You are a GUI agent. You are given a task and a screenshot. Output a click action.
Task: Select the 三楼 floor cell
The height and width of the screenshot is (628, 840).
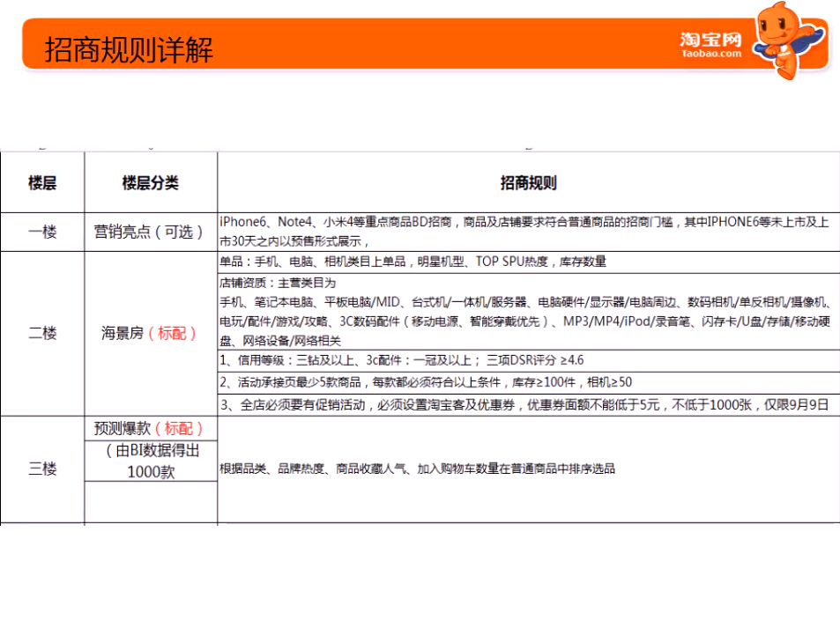[42, 469]
